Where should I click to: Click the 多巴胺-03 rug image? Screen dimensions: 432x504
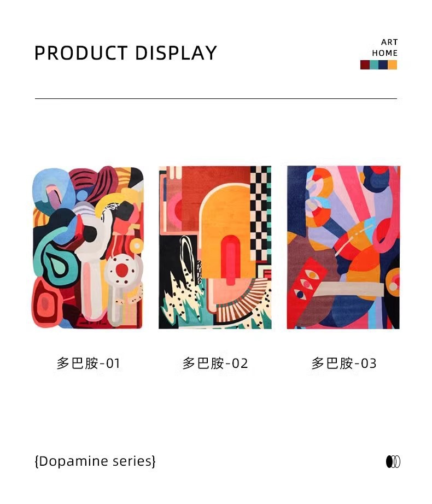point(343,247)
